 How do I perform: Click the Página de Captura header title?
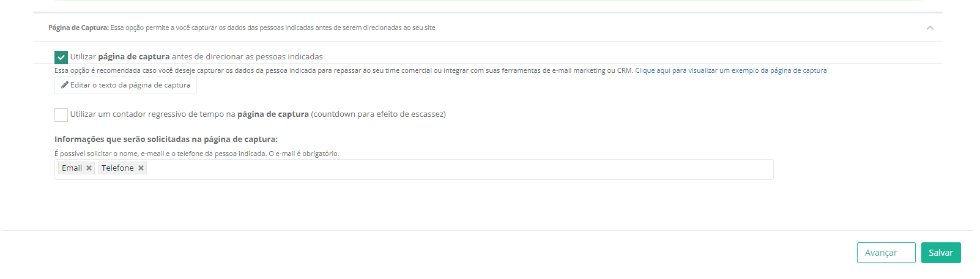pos(78,28)
